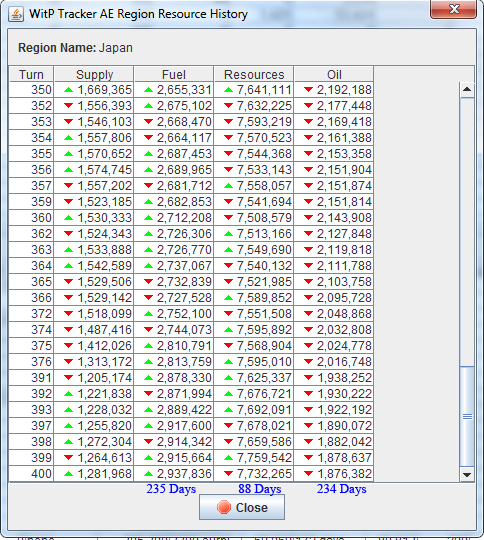Select Supply value 1,556,393
The image size is (484, 540).
94,106
